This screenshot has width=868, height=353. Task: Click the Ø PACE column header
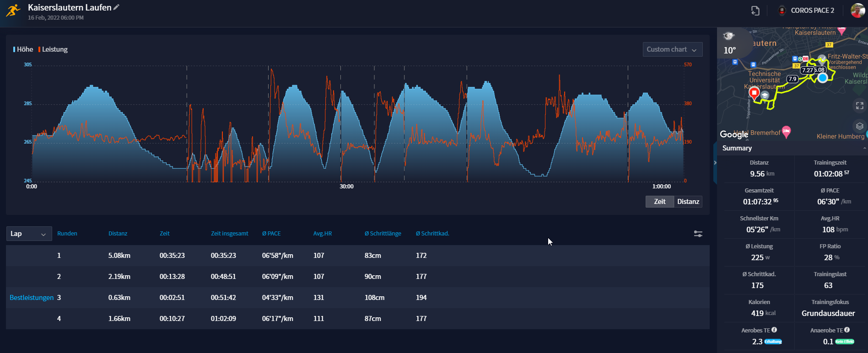[271, 234]
